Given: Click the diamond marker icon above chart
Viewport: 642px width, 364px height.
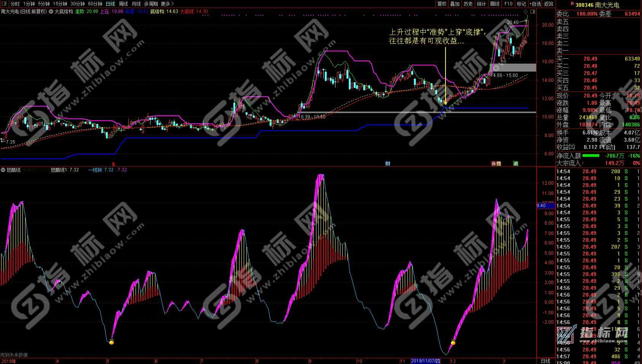Looking at the screenshot, I should pyautogui.click(x=526, y=12).
